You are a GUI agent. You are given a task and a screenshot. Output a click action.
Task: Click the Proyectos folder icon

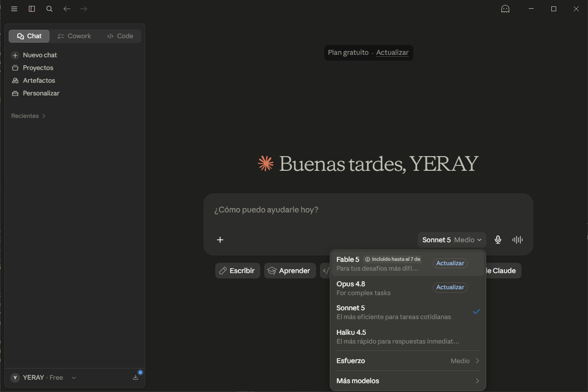[x=15, y=68]
